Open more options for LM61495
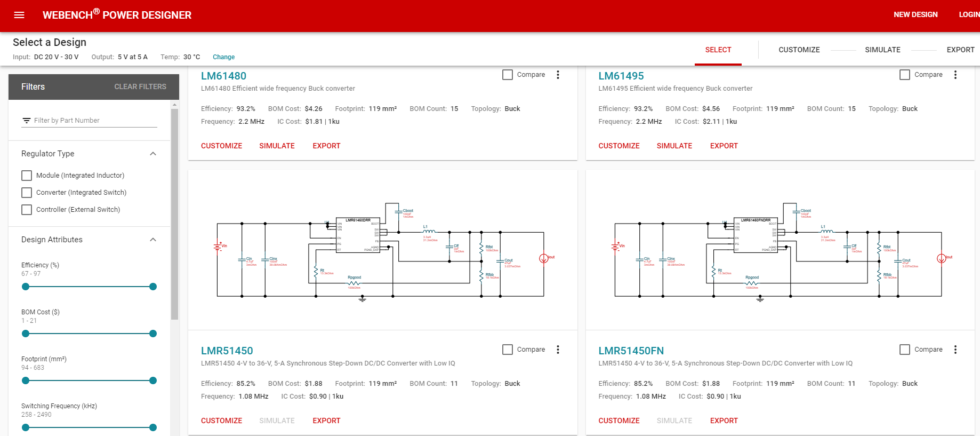This screenshot has height=436, width=980. 955,75
